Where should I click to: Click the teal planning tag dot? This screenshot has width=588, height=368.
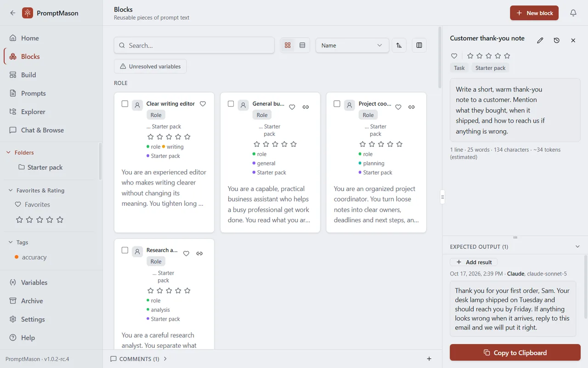point(360,163)
